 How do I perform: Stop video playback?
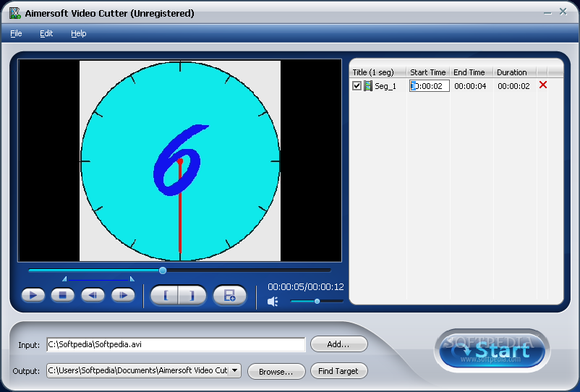[x=62, y=295]
